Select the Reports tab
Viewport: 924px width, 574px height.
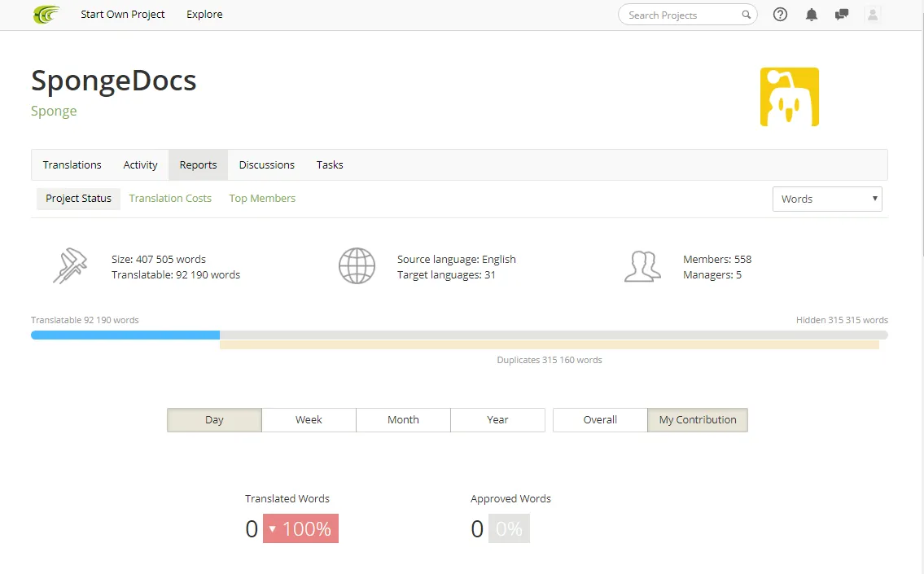(x=198, y=165)
